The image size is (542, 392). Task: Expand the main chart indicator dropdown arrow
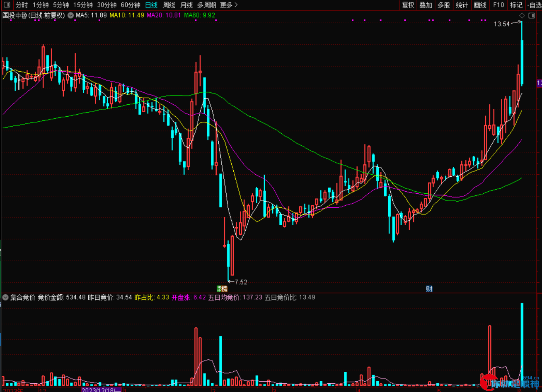click(x=71, y=15)
